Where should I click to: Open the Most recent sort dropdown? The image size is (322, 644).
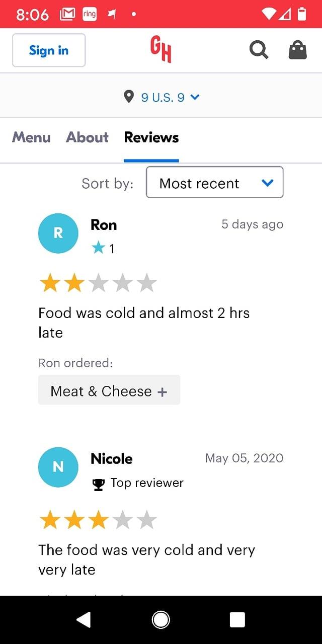[214, 183]
